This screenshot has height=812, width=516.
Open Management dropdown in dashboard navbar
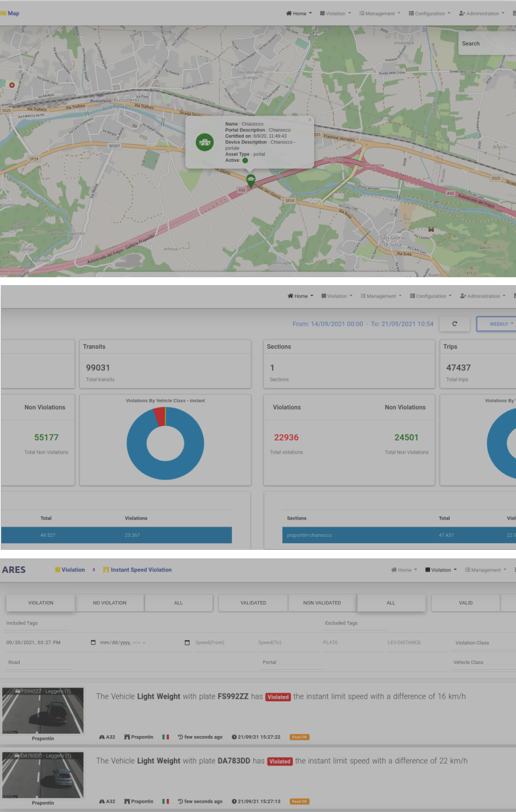(381, 296)
